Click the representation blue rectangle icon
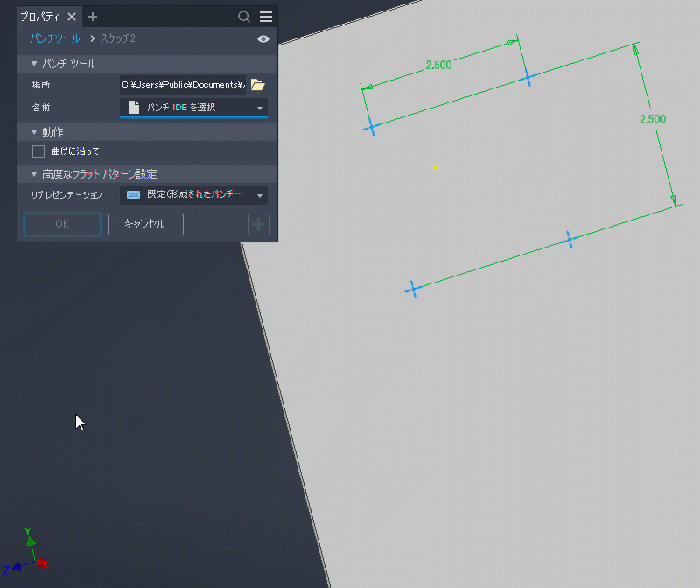 (134, 194)
